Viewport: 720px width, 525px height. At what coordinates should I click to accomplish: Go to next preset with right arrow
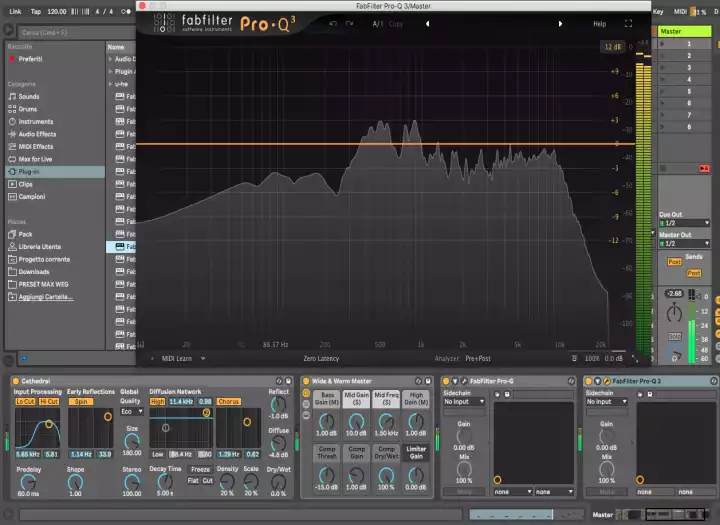tap(560, 23)
